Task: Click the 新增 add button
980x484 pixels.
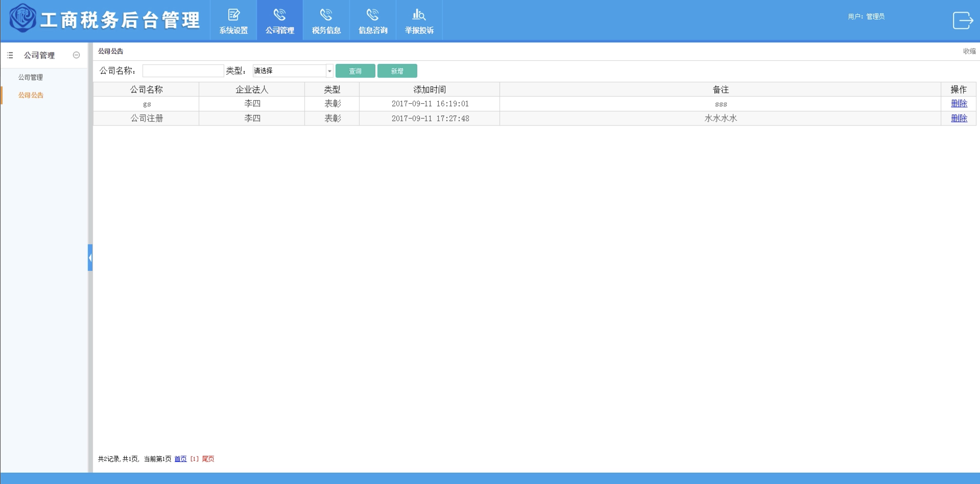Action: coord(397,71)
